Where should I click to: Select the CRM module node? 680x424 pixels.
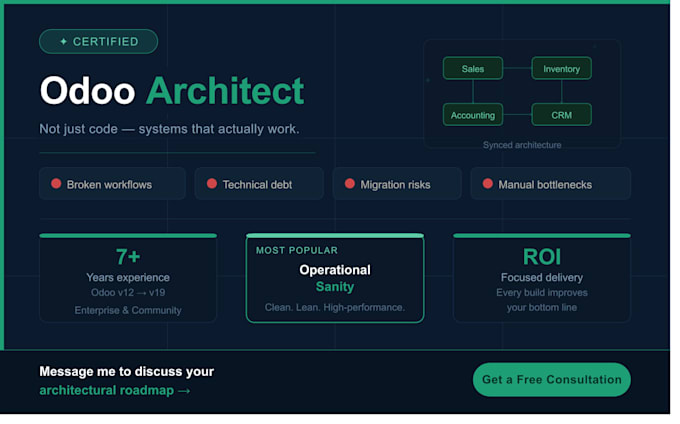[561, 115]
